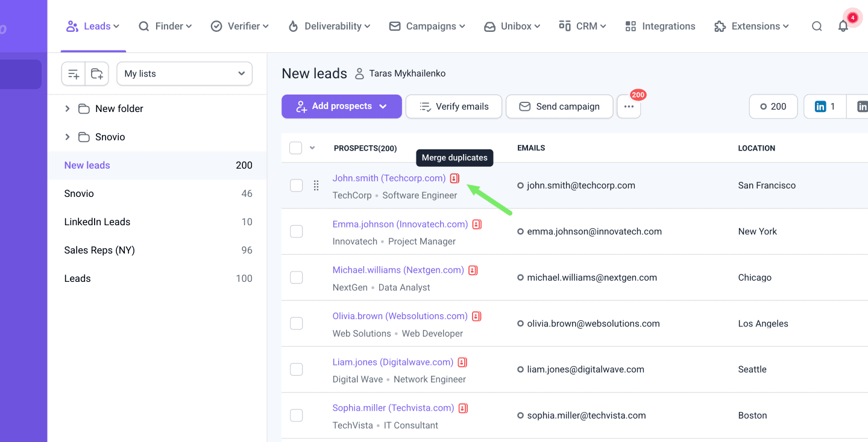Screen dimensions: 868x442
Task: Check the box for Michael.williams row
Action: click(x=296, y=278)
